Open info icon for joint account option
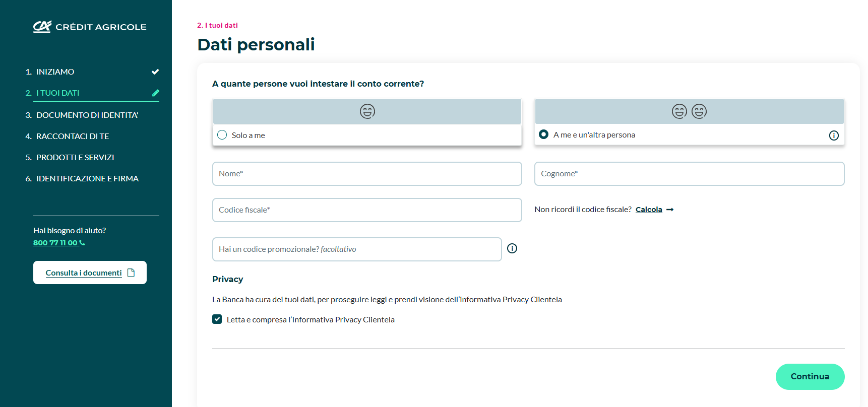This screenshot has width=868, height=407. click(x=834, y=135)
